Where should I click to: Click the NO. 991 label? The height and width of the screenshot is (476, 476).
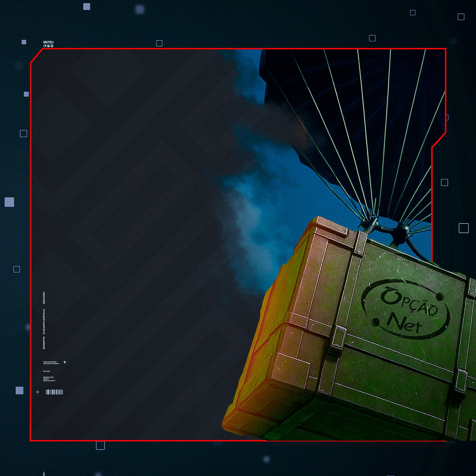47,371
